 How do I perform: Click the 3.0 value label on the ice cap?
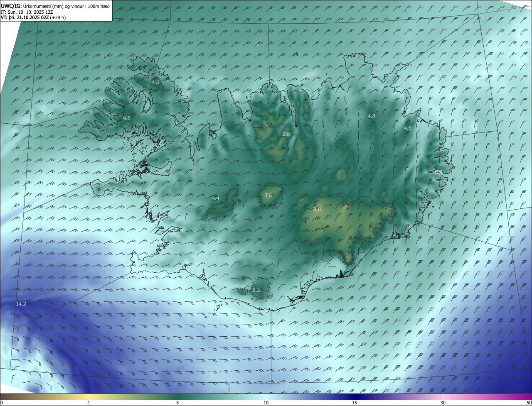[x=317, y=210]
